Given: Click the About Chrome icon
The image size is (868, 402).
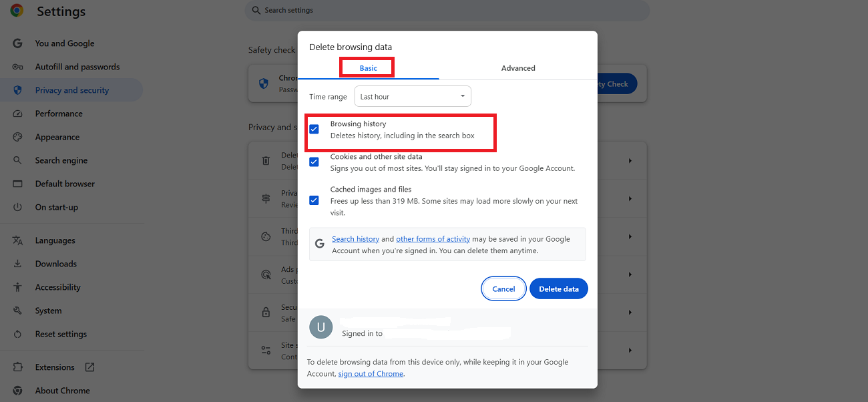Looking at the screenshot, I should (x=18, y=391).
